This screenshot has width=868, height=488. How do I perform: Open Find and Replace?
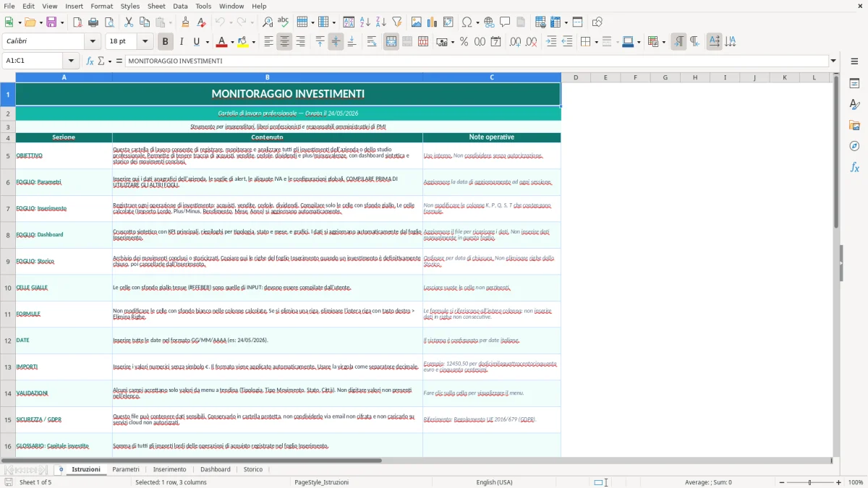267,22
